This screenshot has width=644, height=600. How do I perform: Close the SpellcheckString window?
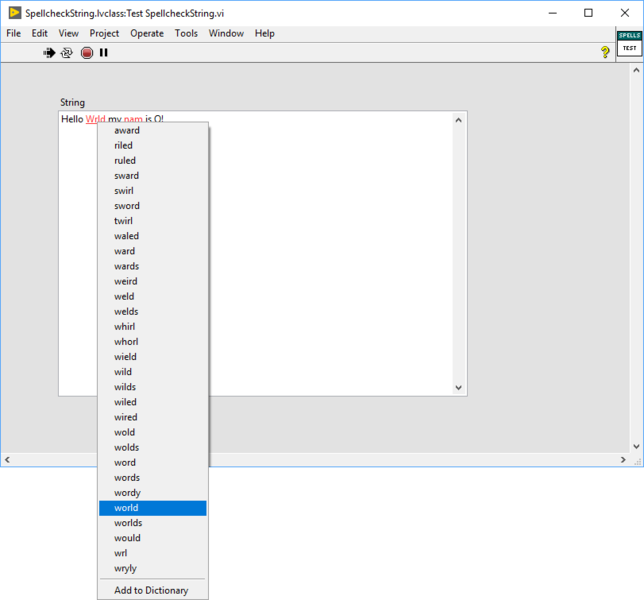click(x=625, y=13)
